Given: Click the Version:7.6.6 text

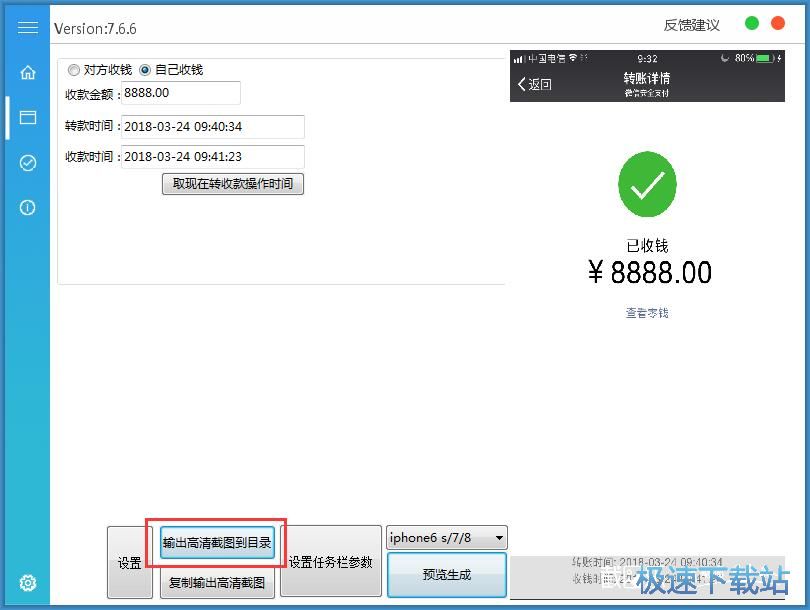Looking at the screenshot, I should (95, 28).
